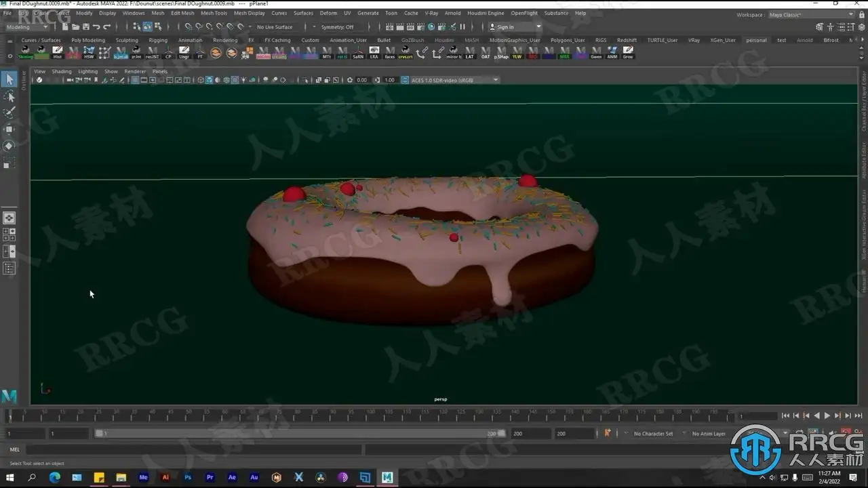Toggle the viewport grid display
The image size is (868, 488).
[135, 80]
